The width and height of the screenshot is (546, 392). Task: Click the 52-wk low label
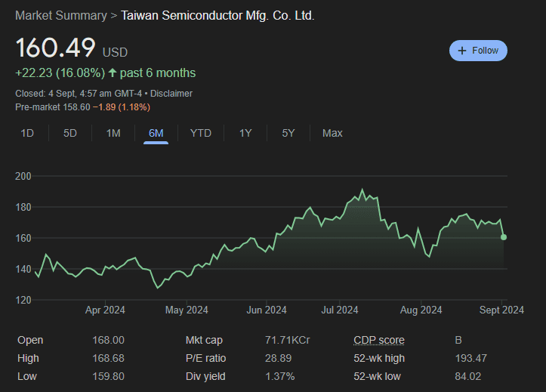[377, 376]
